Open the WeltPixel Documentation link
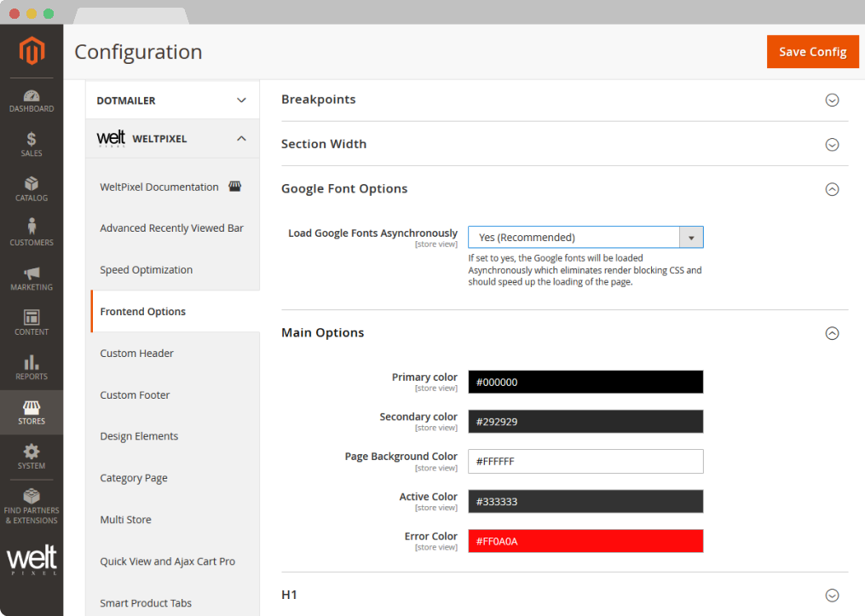Viewport: 865px width, 616px height. tap(159, 187)
